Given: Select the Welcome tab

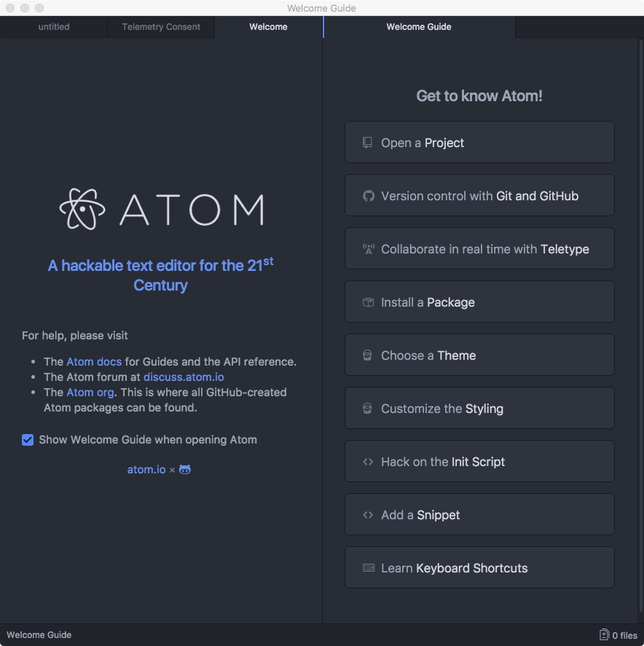Looking at the screenshot, I should pos(268,27).
